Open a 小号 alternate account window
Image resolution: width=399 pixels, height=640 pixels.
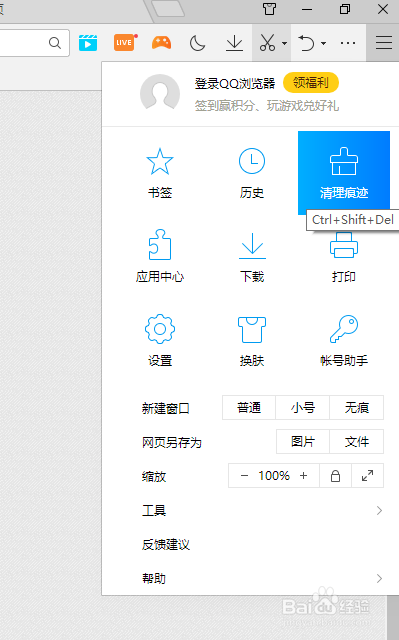click(x=302, y=407)
